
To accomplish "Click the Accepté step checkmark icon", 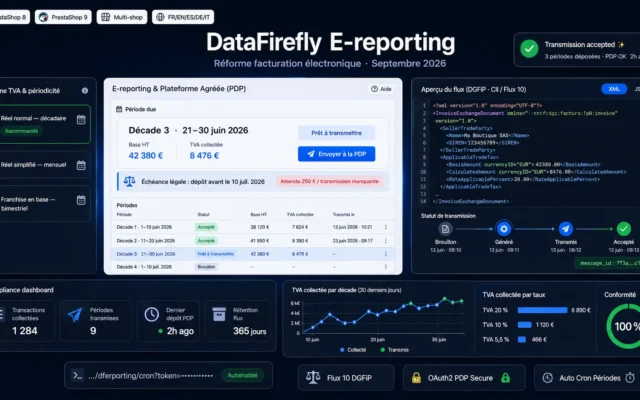I will pyautogui.click(x=623, y=229).
